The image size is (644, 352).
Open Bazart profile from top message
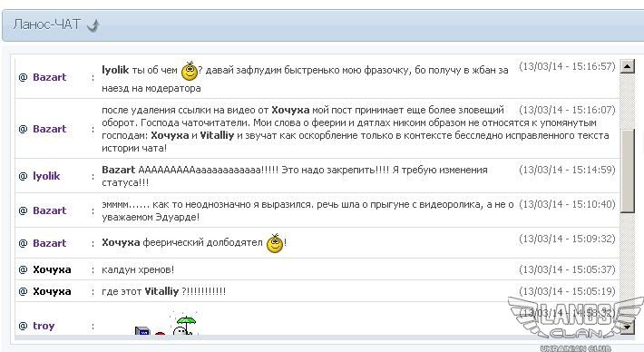49,77
